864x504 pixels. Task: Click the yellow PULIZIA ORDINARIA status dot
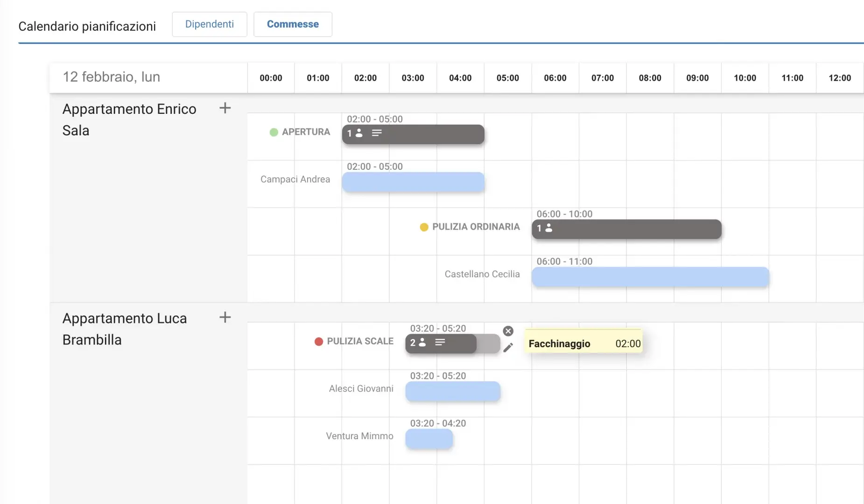[424, 227]
